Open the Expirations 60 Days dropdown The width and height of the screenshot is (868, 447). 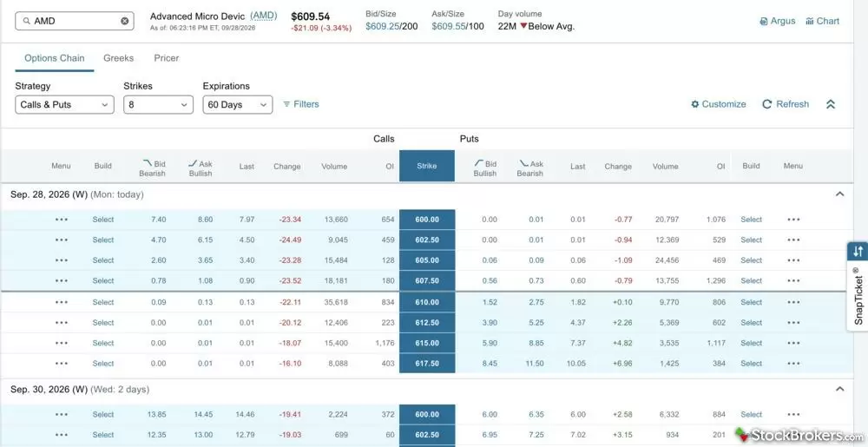(238, 104)
